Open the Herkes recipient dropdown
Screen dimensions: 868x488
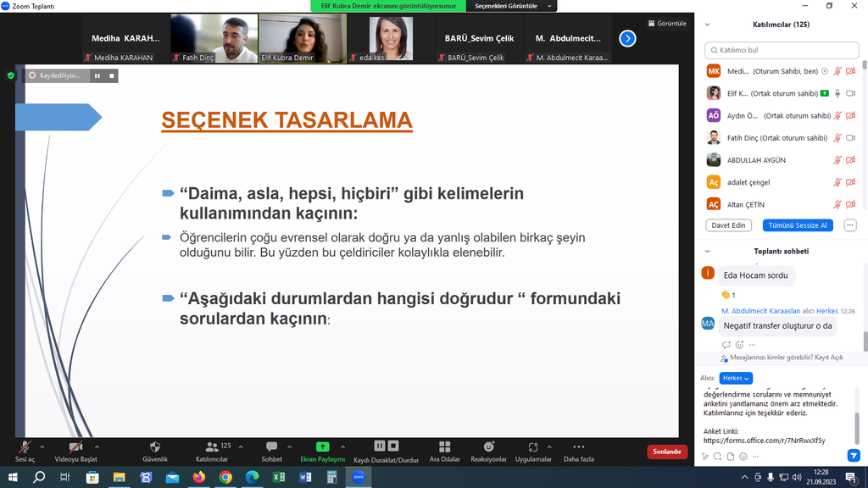coord(735,378)
